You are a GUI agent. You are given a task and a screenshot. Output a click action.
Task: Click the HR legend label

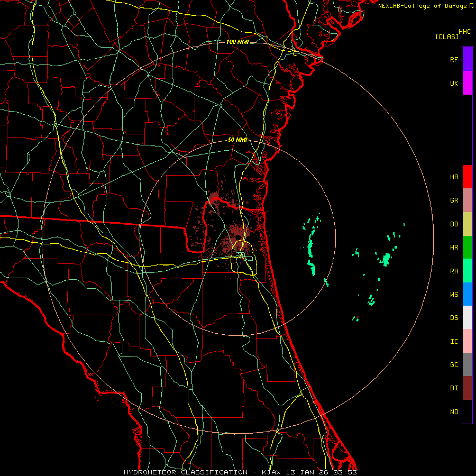coord(454,248)
